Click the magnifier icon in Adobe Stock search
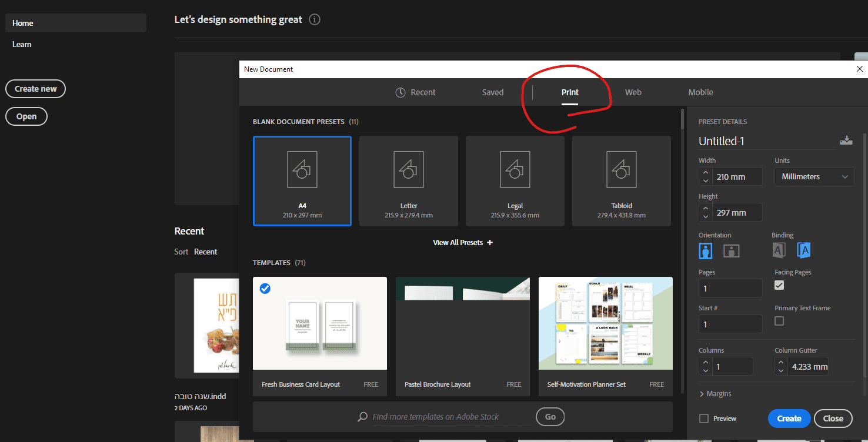This screenshot has width=868, height=442. click(363, 417)
